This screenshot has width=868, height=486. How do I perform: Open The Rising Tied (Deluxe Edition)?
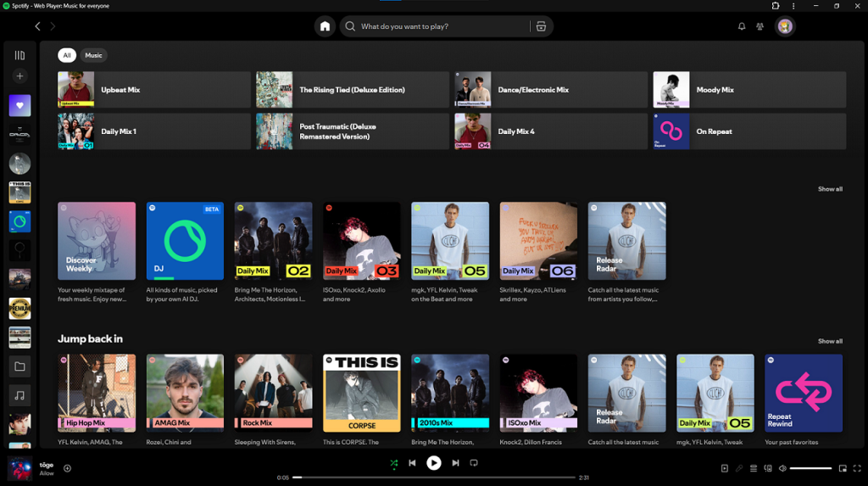[x=353, y=89]
